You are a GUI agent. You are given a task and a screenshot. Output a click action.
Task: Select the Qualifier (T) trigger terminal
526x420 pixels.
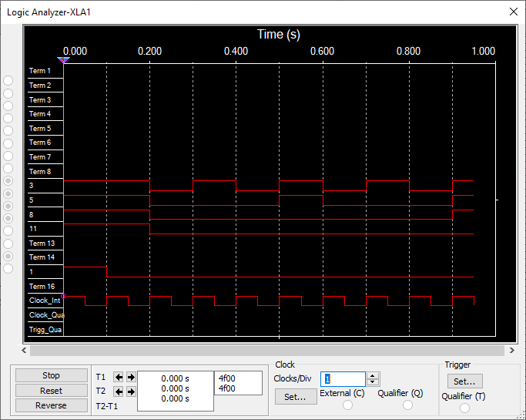(x=464, y=408)
